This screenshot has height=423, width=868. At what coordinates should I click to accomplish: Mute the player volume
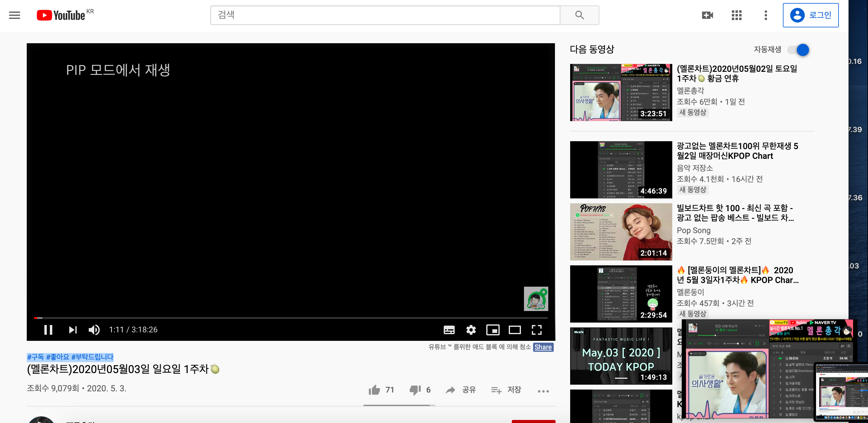click(x=94, y=330)
